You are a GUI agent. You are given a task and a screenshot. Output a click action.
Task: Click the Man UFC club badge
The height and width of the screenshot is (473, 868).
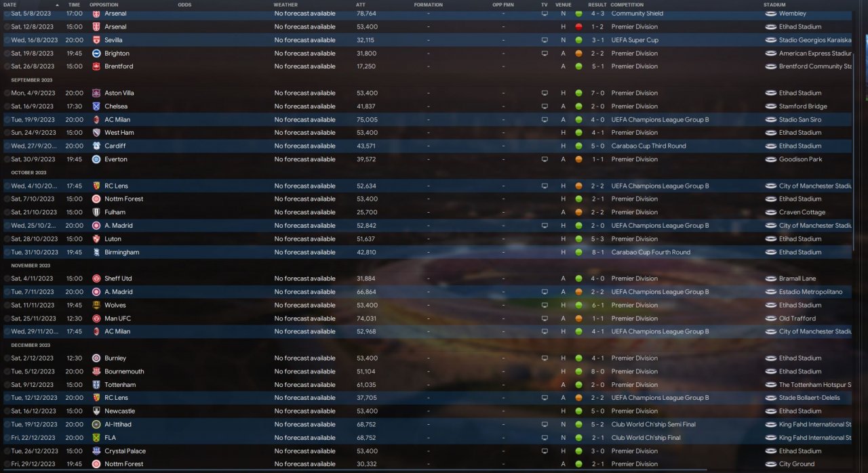click(x=96, y=318)
